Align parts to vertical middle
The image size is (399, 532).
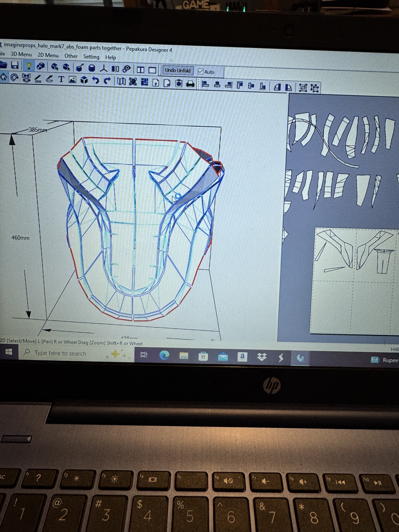251,86
